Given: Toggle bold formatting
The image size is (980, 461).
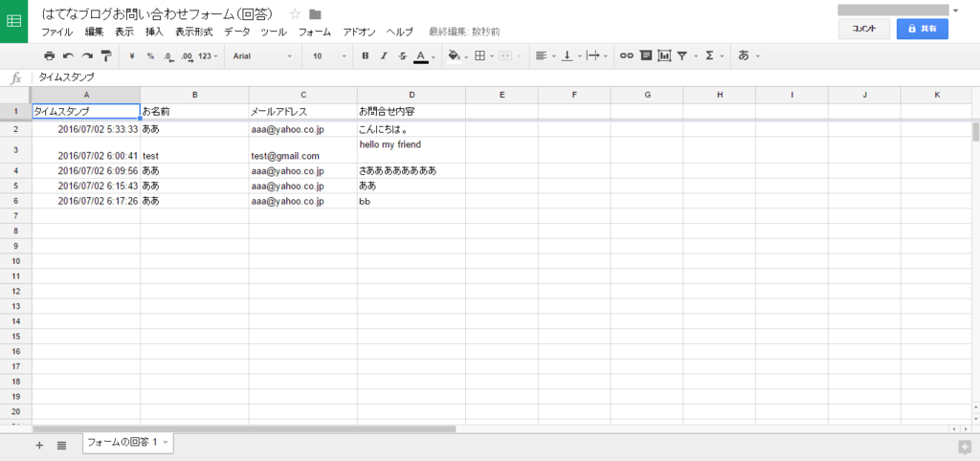Looking at the screenshot, I should point(365,56).
